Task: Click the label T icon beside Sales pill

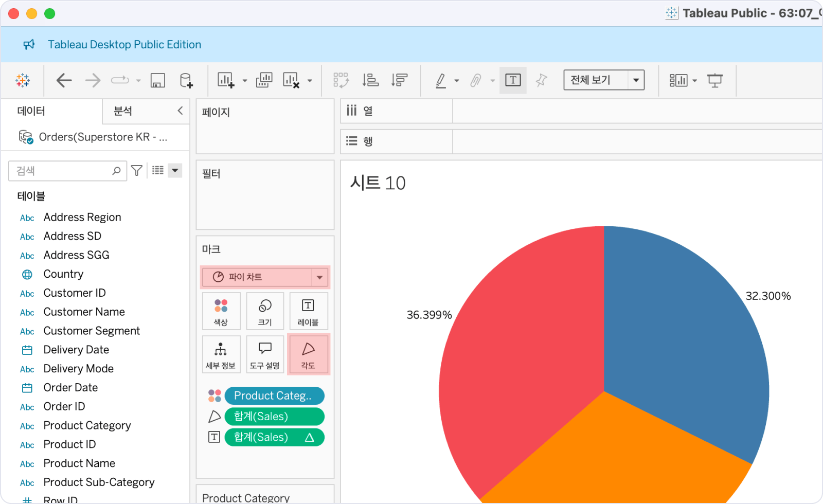Action: pos(214,437)
